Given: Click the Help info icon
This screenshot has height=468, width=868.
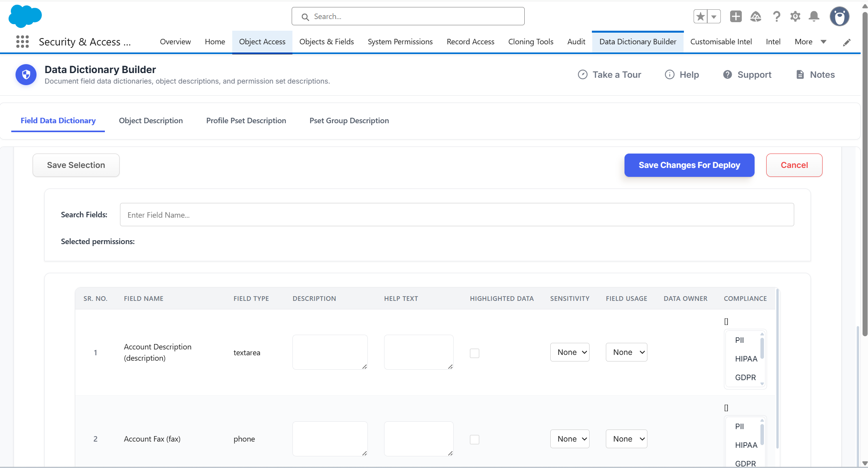Looking at the screenshot, I should (x=670, y=75).
